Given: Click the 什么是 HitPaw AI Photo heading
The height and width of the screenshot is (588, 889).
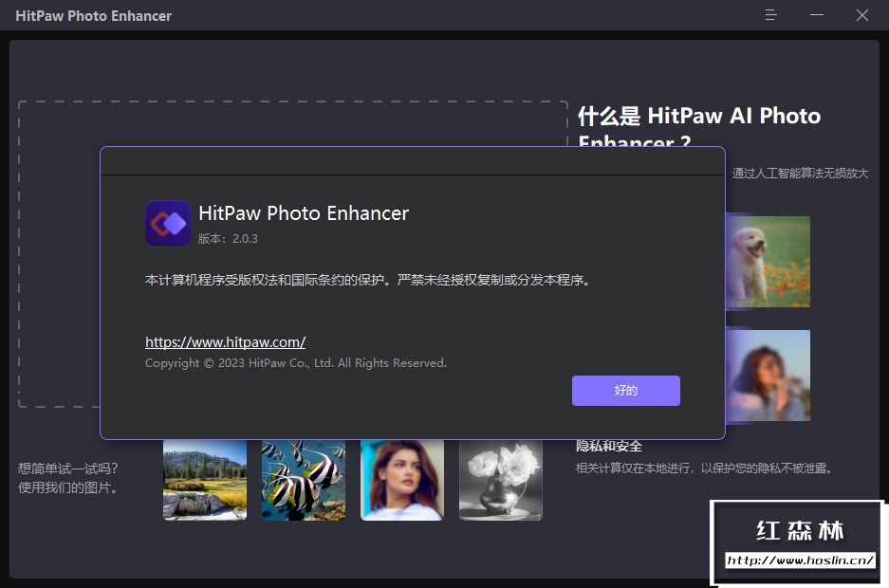Looking at the screenshot, I should click(699, 116).
